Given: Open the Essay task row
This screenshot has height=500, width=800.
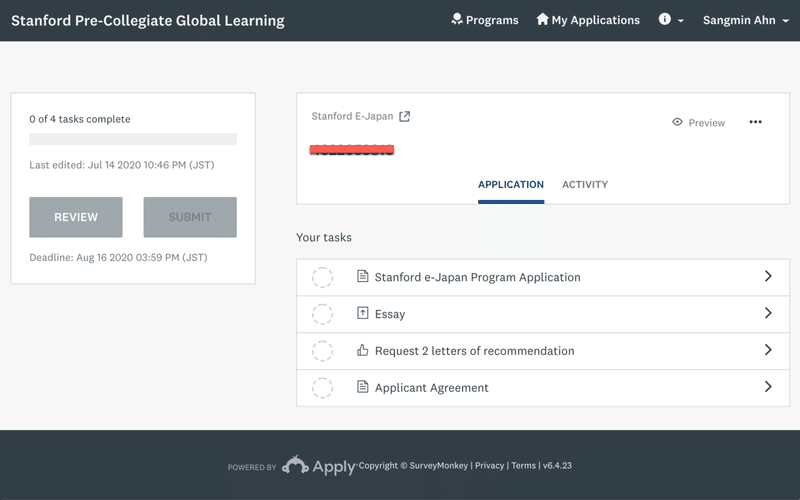Looking at the screenshot, I should click(543, 314).
